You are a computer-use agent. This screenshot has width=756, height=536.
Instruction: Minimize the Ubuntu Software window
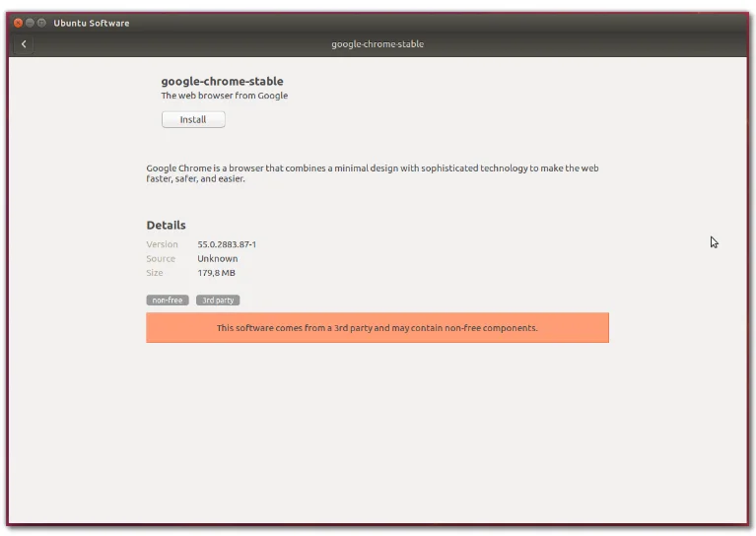tap(30, 23)
